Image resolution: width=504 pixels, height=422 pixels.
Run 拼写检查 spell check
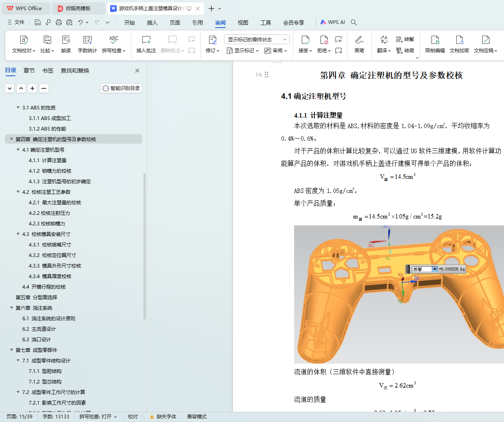(x=114, y=44)
